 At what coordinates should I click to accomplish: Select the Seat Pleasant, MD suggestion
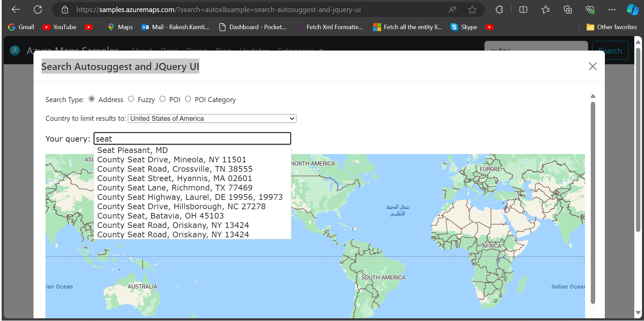(132, 150)
